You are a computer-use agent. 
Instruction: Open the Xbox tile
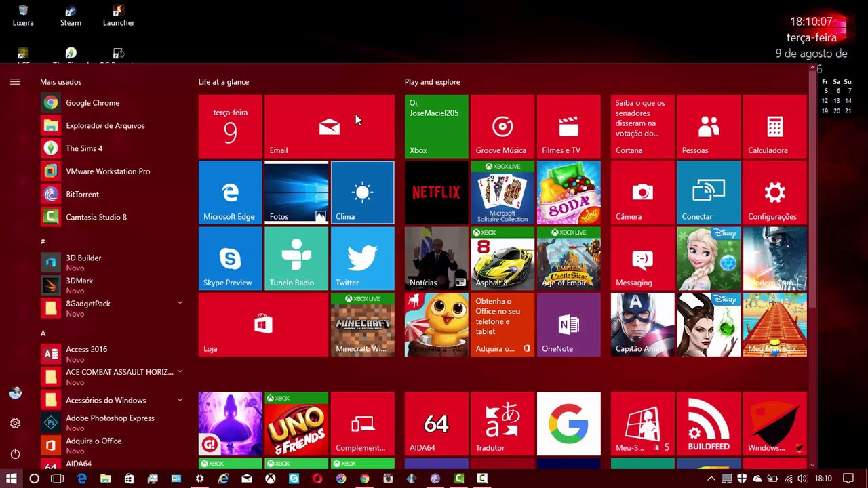tap(436, 127)
